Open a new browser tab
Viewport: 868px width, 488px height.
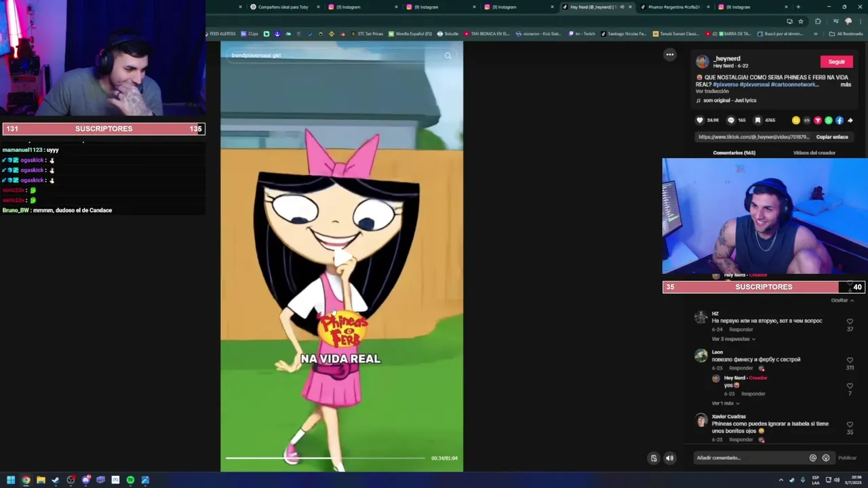pos(798,7)
